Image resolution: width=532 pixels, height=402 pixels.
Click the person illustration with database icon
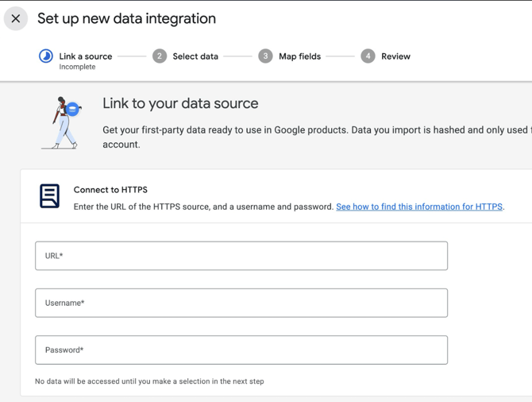coord(63,123)
